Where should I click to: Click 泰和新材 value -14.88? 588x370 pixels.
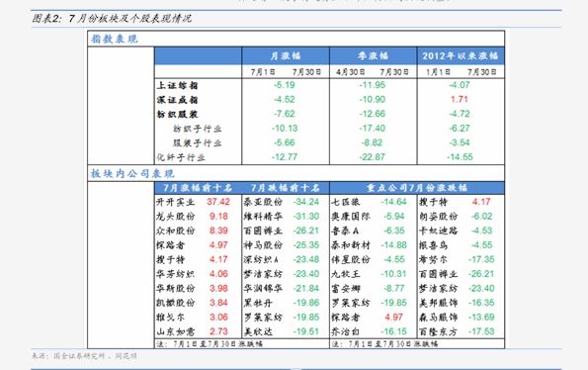point(393,245)
